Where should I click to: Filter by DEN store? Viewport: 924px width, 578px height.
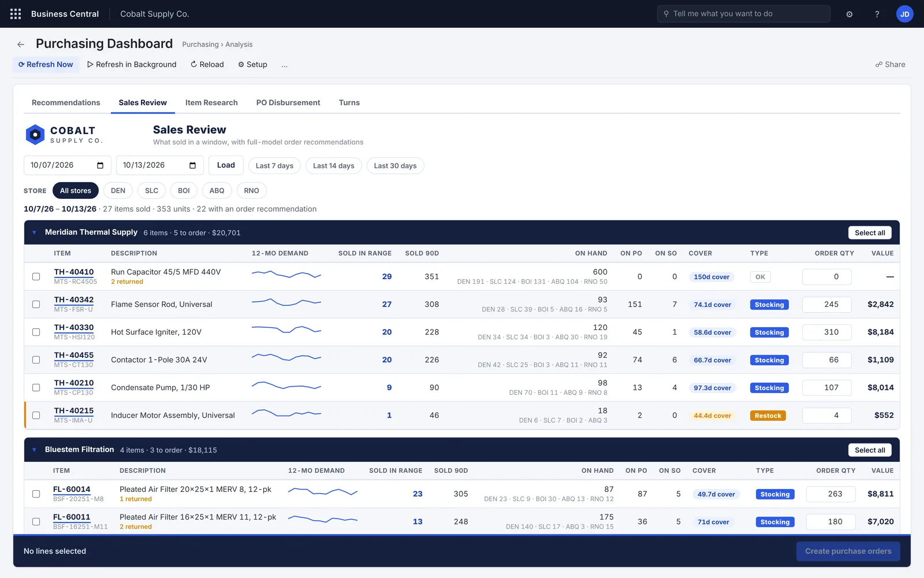pos(118,191)
